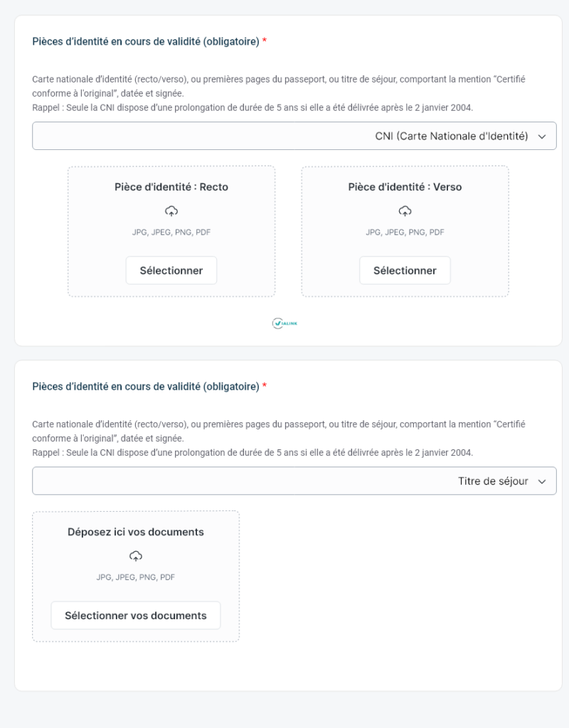
Task: Click the Vialink logo
Action: pyautogui.click(x=284, y=323)
